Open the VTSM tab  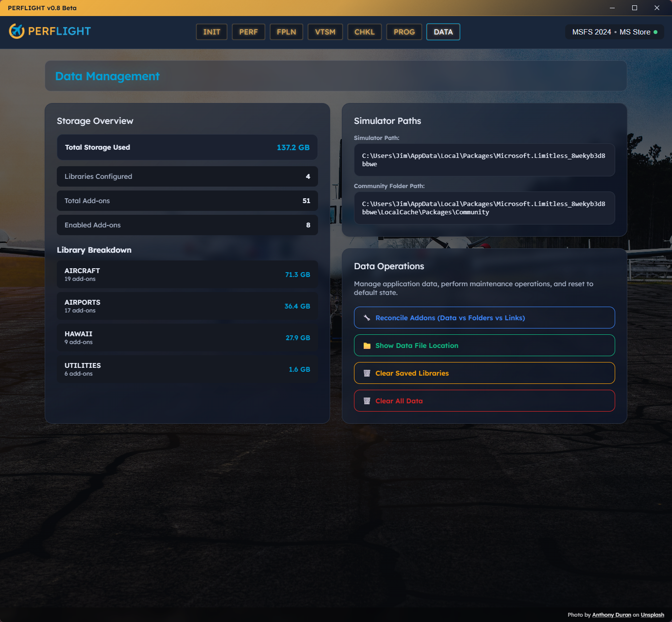(325, 32)
